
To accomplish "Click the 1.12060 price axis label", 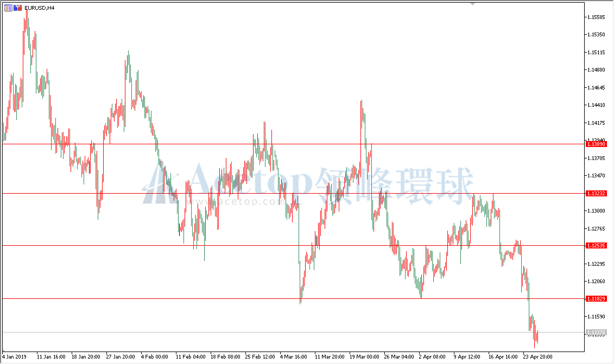I will 596,282.
